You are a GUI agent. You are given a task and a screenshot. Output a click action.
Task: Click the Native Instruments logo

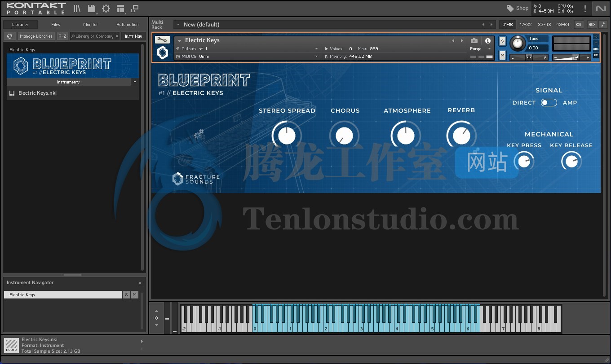[x=601, y=9]
